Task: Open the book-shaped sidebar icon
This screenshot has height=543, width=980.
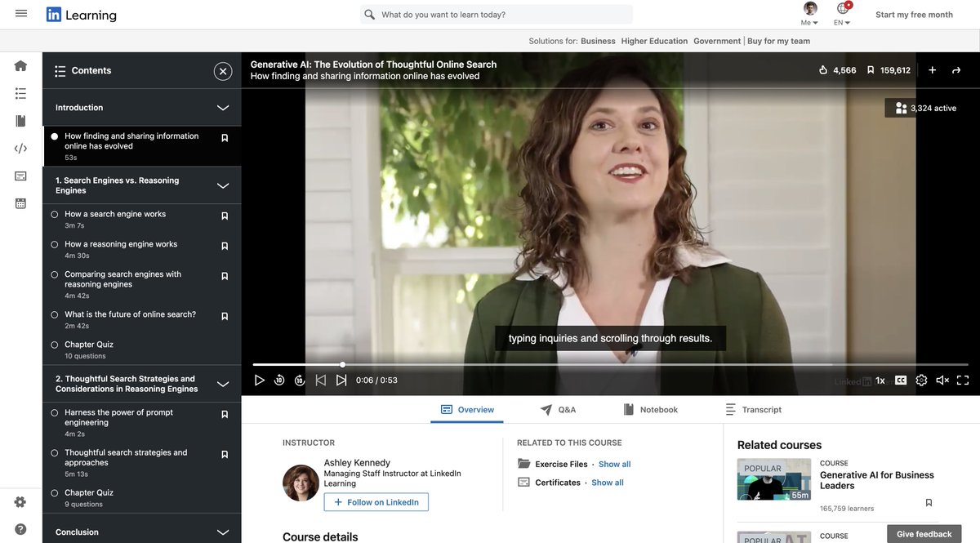Action: [21, 121]
